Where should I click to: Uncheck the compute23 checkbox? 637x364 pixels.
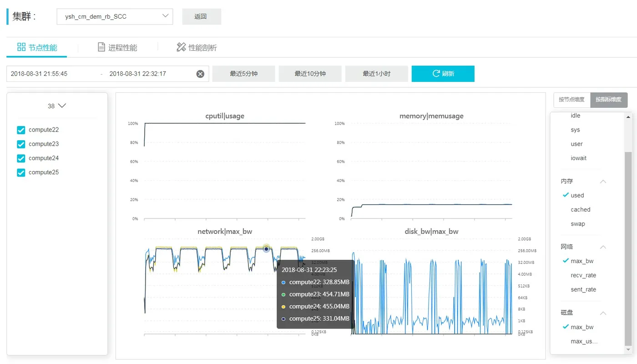point(21,144)
